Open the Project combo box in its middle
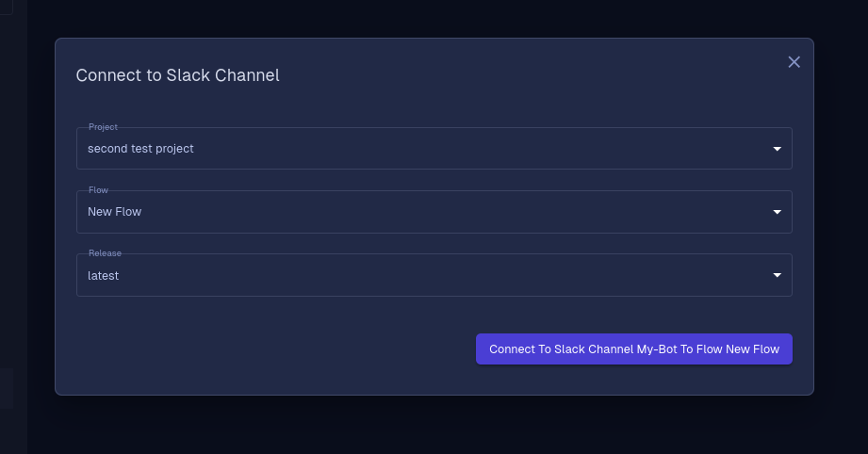 click(x=434, y=148)
